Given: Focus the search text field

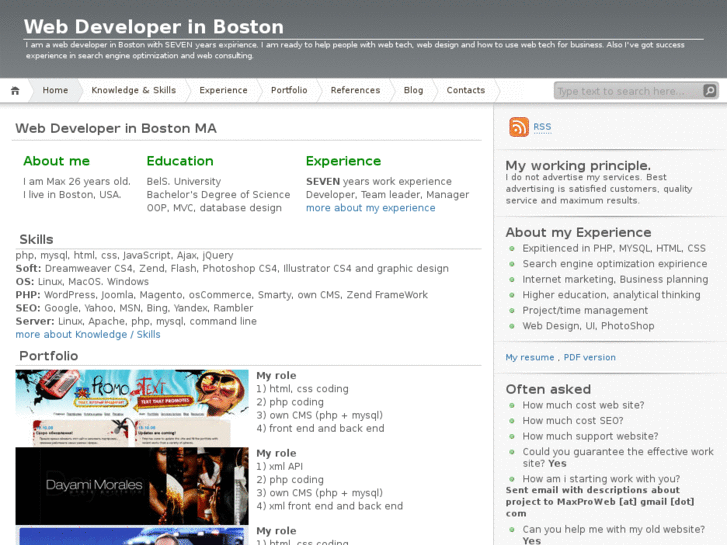Looking at the screenshot, I should (x=628, y=91).
